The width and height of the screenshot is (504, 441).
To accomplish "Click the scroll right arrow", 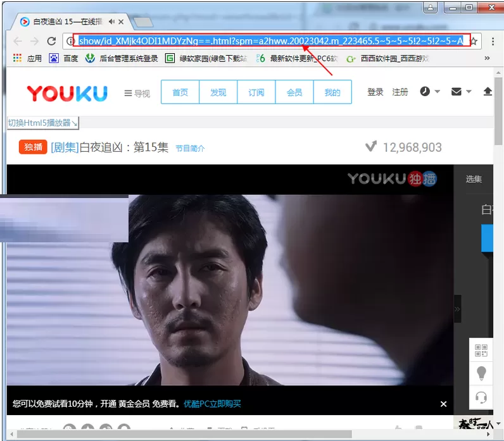I will coord(488,434).
